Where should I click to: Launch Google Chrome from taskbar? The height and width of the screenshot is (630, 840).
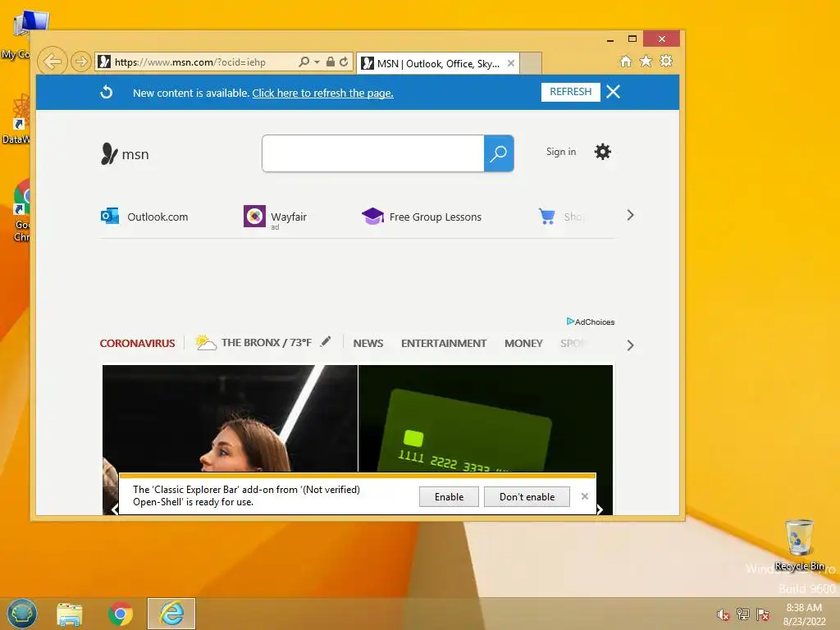click(121, 614)
